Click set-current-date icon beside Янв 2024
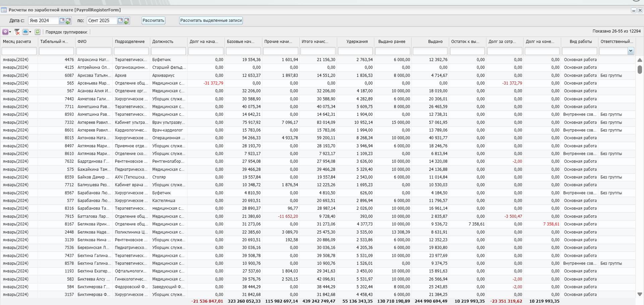 [68, 21]
